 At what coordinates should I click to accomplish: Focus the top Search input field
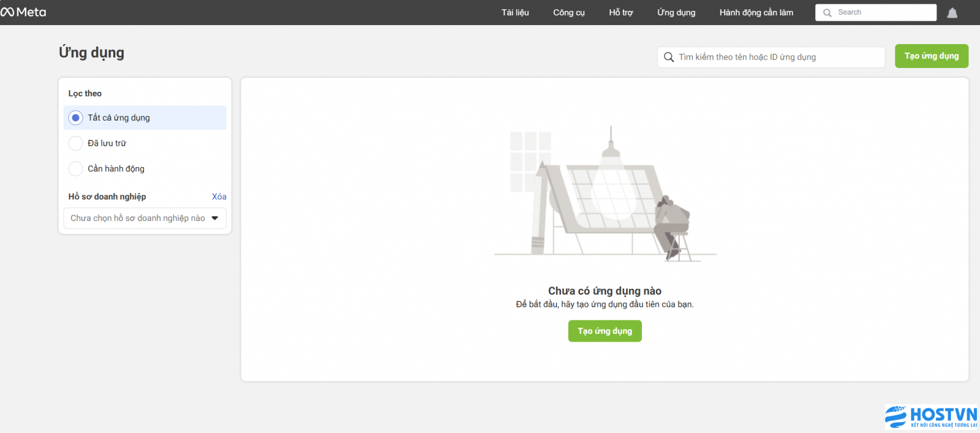[876, 12]
